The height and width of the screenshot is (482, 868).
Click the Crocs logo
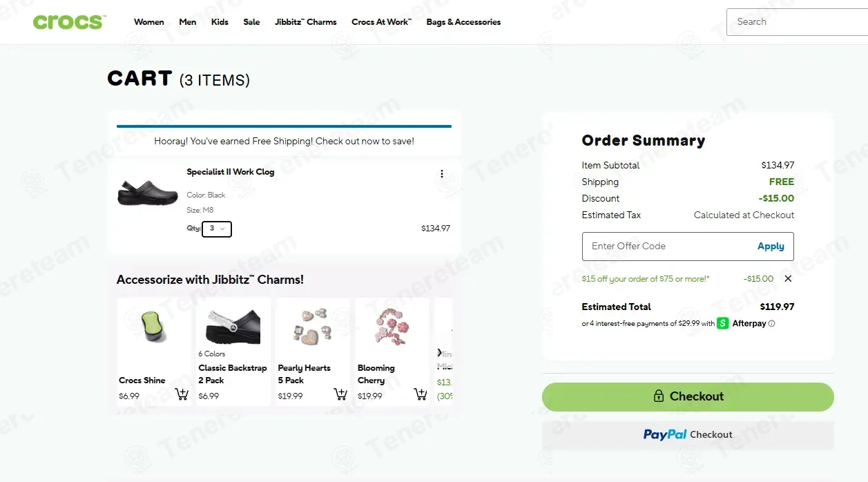69,21
